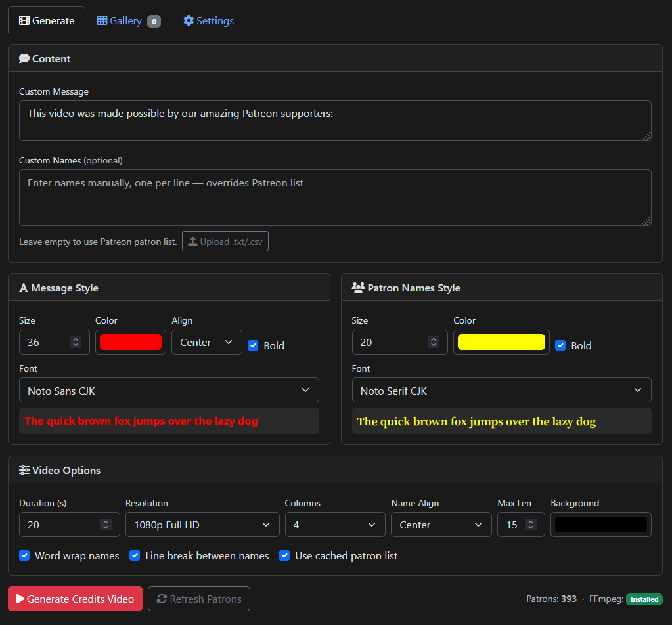Click the Generate film icon
Viewport: 672px width, 625px height.
[x=24, y=20]
